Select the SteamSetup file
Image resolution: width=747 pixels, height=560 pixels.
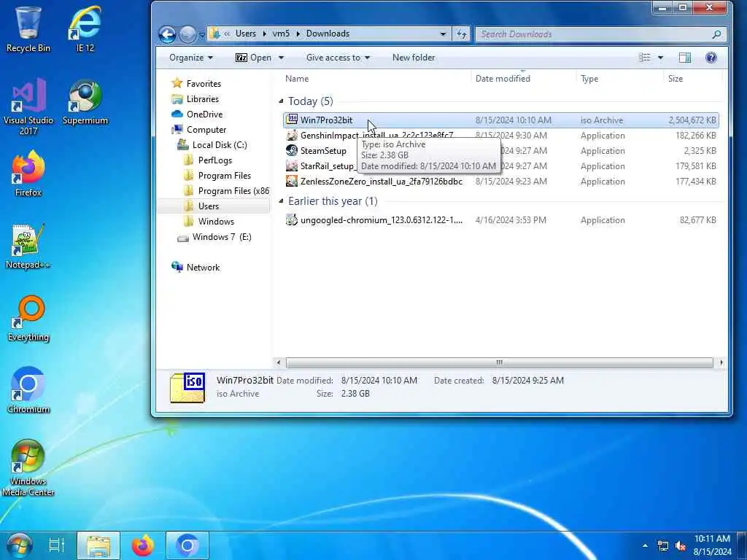(x=500, y=150)
